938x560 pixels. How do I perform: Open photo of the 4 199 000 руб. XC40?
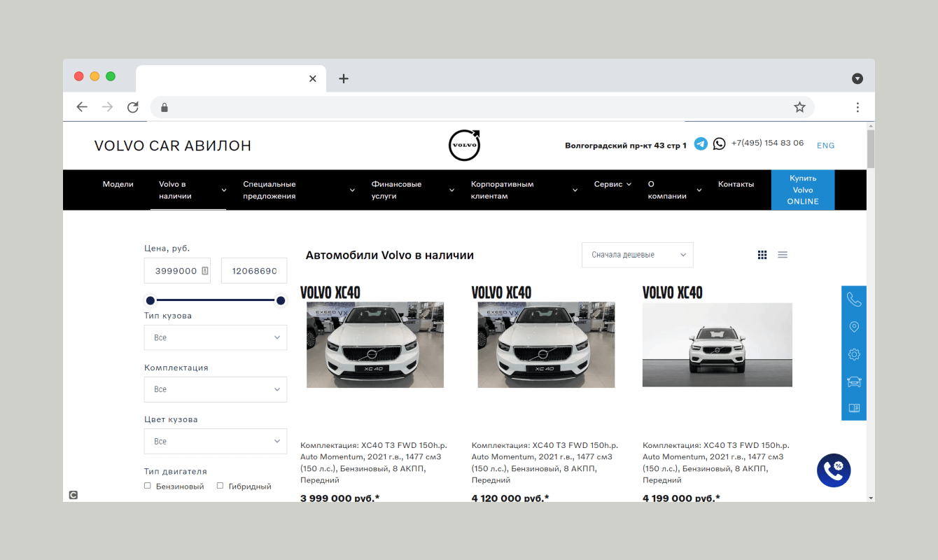[717, 345]
